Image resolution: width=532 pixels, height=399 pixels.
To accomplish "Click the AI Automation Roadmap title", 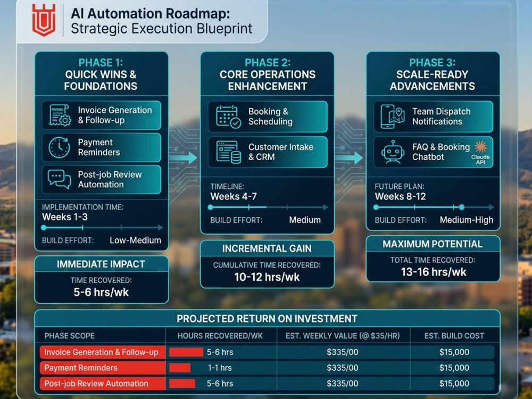I will (151, 14).
